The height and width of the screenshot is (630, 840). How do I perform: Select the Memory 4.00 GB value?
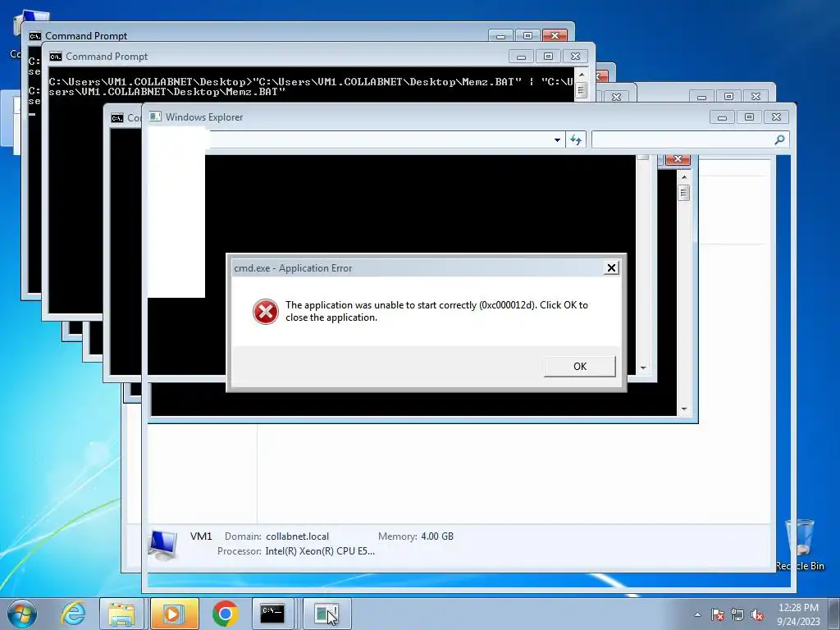tap(437, 536)
